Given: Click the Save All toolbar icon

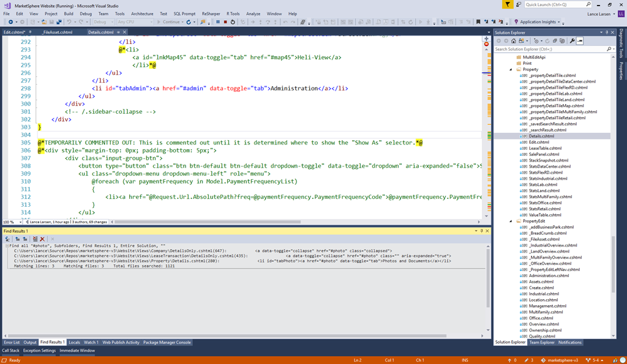Looking at the screenshot, I should [59, 22].
